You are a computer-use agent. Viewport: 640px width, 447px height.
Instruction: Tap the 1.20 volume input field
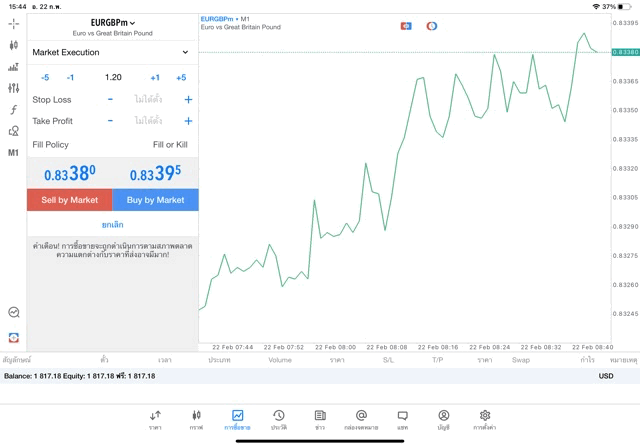113,77
